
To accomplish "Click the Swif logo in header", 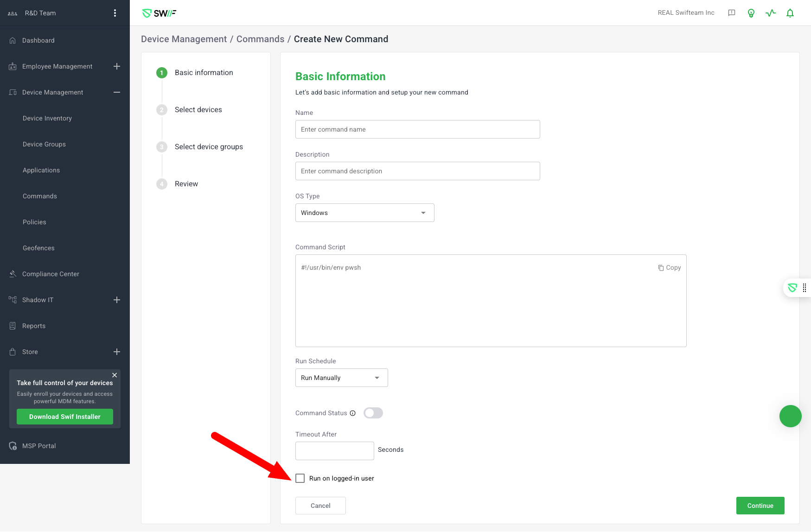I will pyautogui.click(x=159, y=13).
